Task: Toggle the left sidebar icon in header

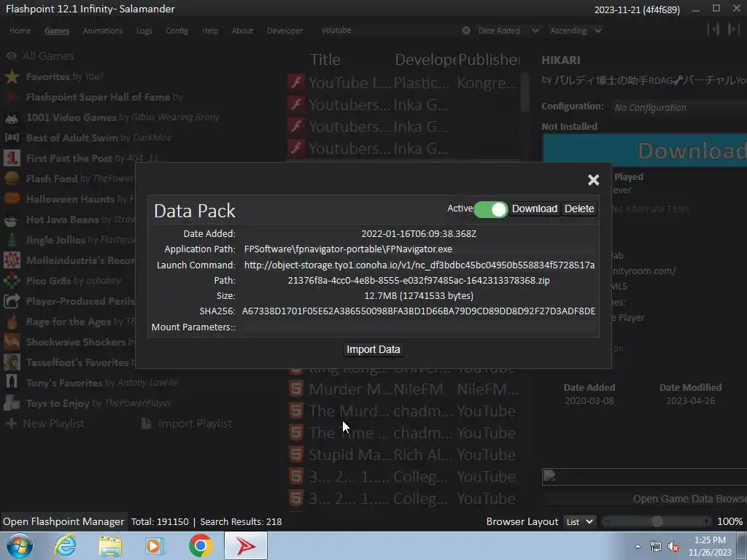Action: tap(713, 29)
